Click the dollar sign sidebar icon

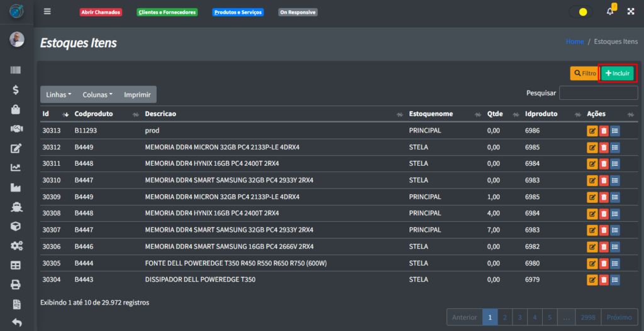click(16, 90)
